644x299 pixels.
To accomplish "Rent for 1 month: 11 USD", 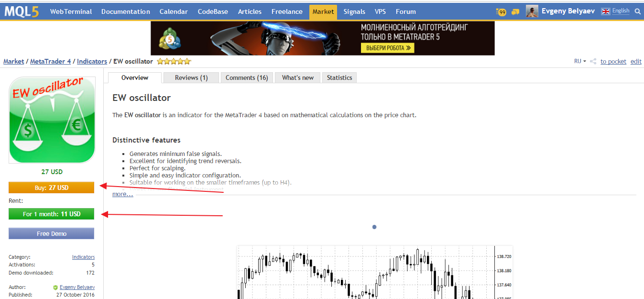I will point(52,214).
